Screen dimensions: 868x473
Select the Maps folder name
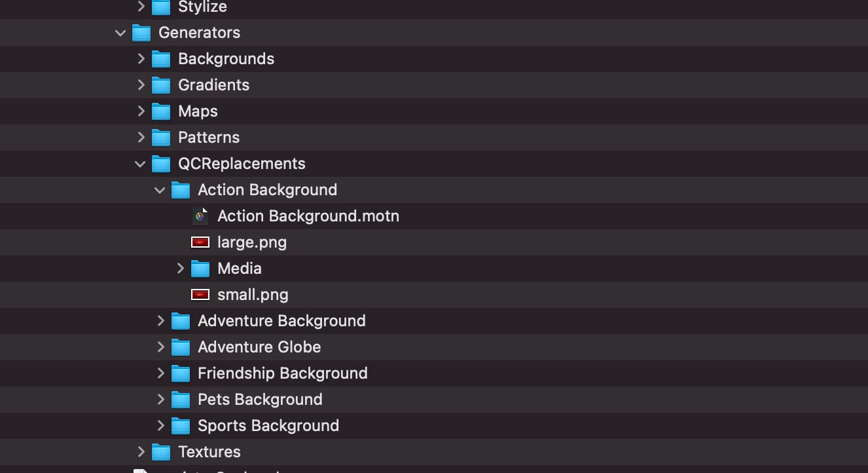point(198,111)
